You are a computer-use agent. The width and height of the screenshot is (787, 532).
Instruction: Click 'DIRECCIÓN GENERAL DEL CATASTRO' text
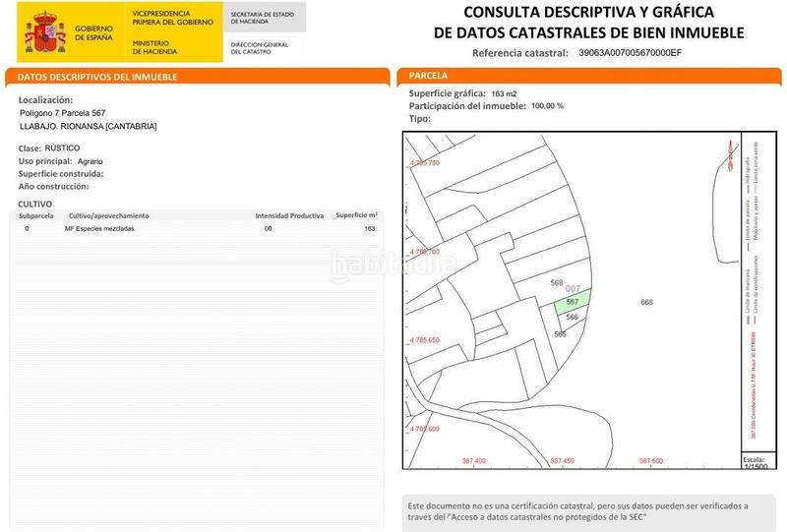tap(260, 48)
